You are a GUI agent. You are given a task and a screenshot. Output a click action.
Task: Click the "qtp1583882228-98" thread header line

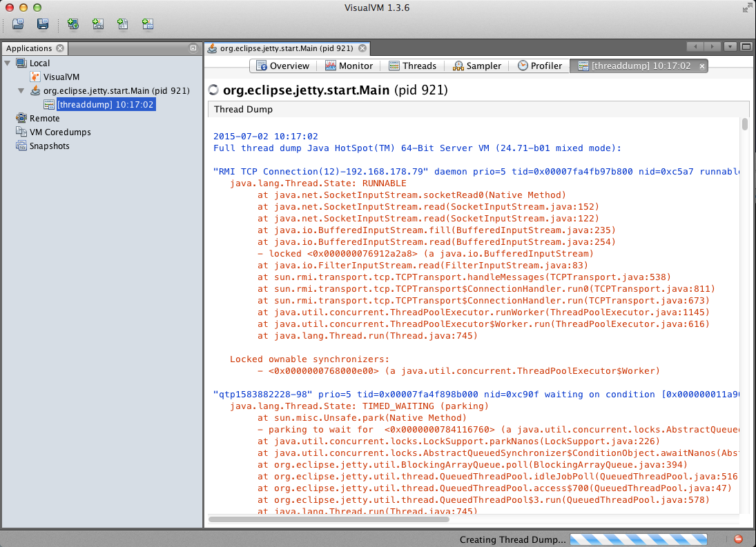pos(476,395)
